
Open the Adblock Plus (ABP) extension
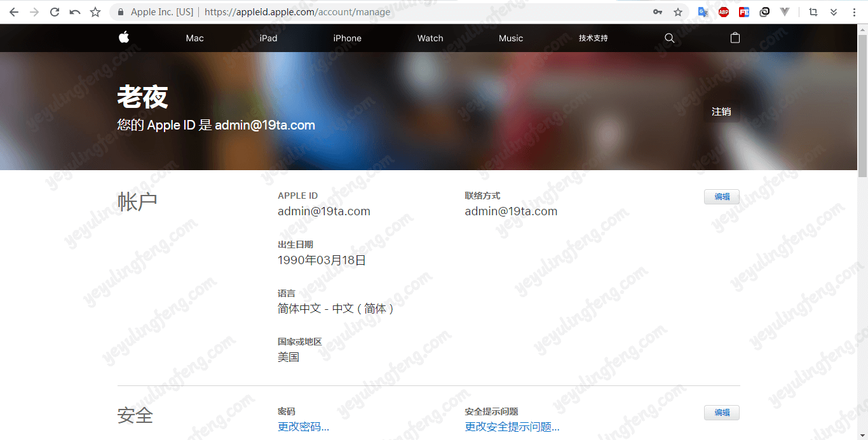point(724,12)
